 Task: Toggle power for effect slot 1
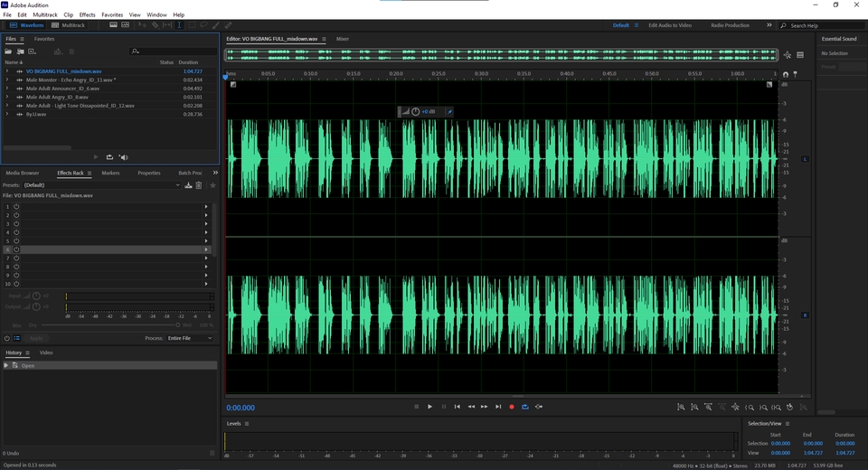point(16,207)
